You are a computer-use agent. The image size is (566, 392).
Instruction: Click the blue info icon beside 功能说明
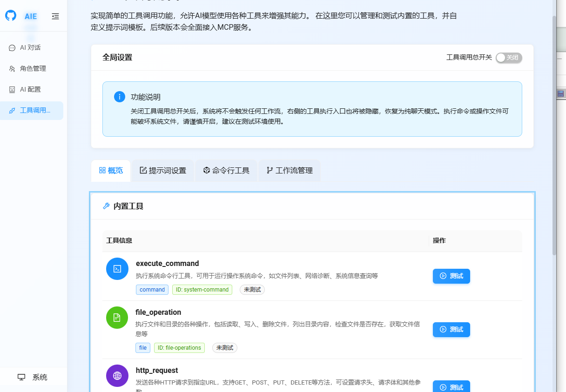[x=120, y=97]
